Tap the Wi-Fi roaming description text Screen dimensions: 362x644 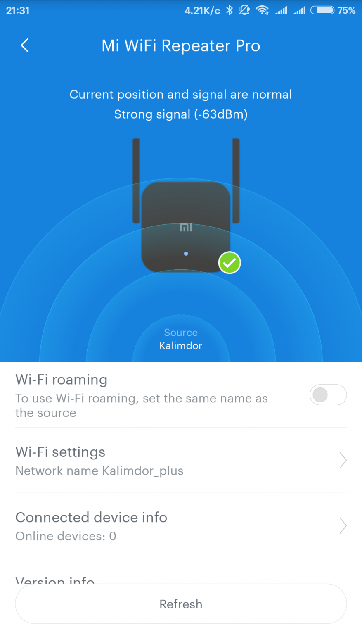tap(142, 406)
